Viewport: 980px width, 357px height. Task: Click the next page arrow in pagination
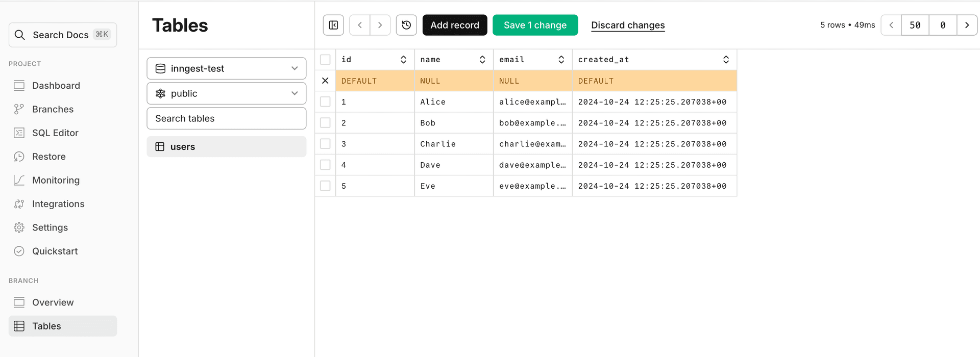(x=967, y=25)
